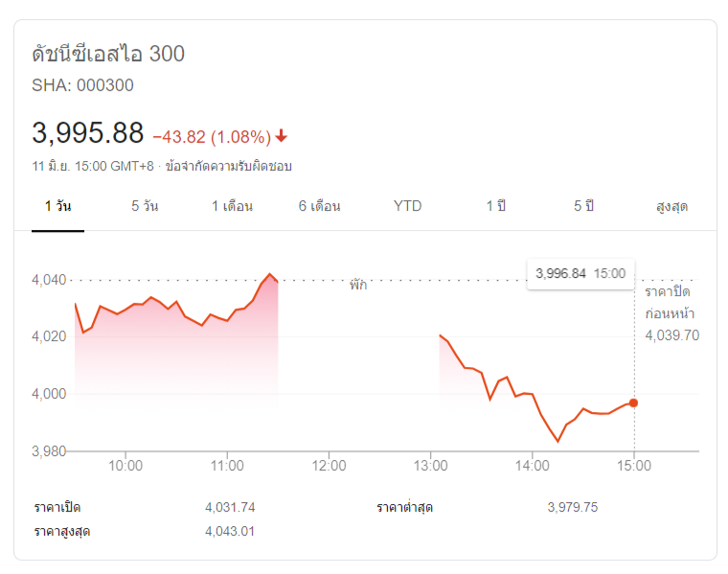Click the orange dot at chart end
The height and width of the screenshot is (574, 728).
pos(633,402)
